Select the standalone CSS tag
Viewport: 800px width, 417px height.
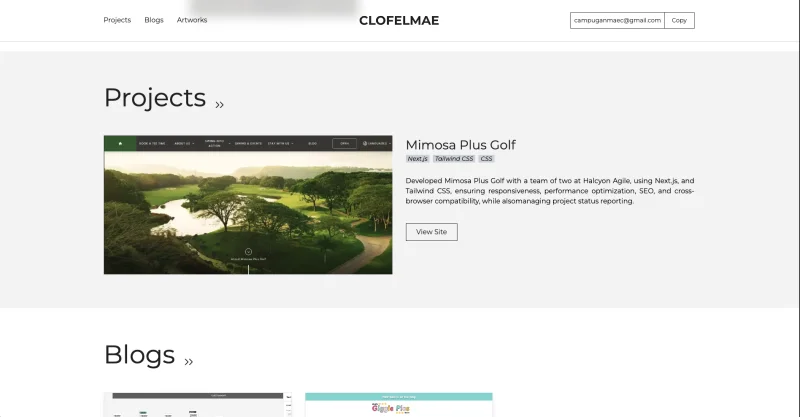point(487,159)
